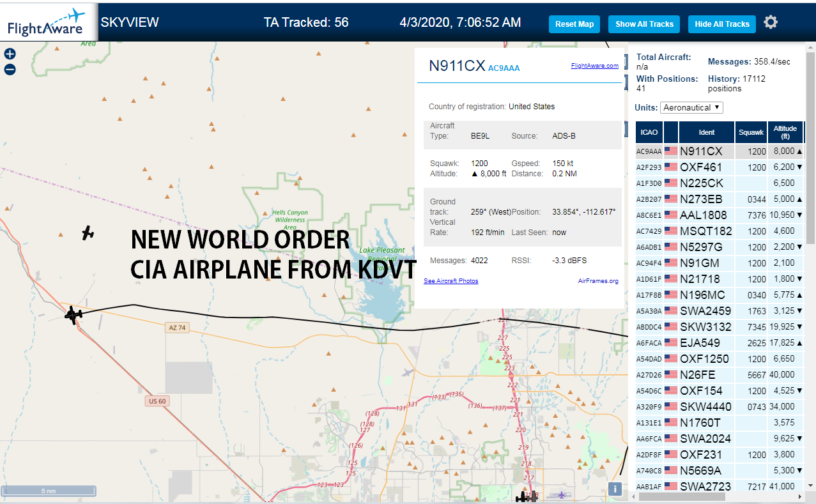The width and height of the screenshot is (816, 504).
Task: Zoom in the map with plus button
Action: [10, 54]
